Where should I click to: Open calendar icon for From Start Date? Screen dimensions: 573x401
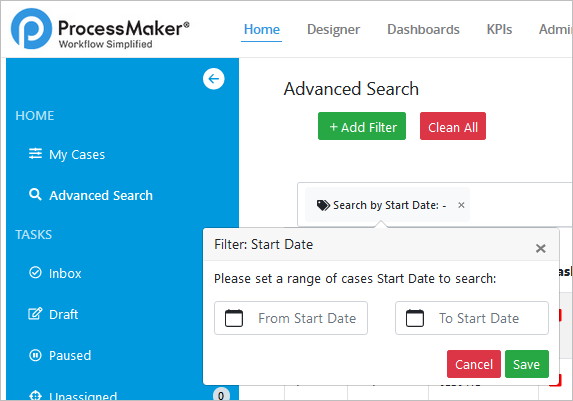tap(234, 318)
